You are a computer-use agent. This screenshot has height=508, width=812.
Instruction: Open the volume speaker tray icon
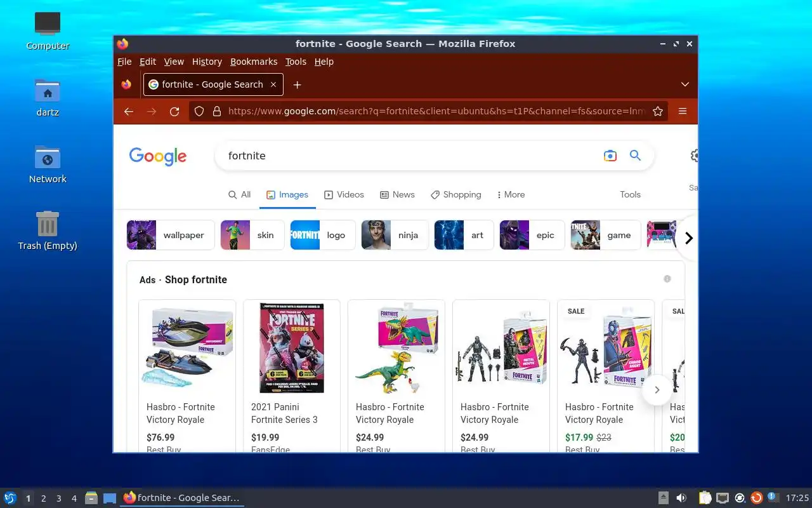[x=681, y=498]
